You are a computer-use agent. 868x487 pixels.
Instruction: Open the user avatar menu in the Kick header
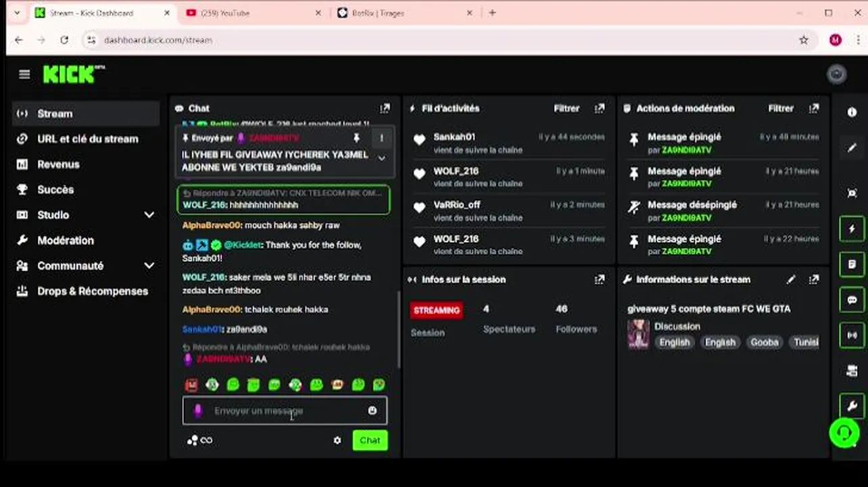836,74
